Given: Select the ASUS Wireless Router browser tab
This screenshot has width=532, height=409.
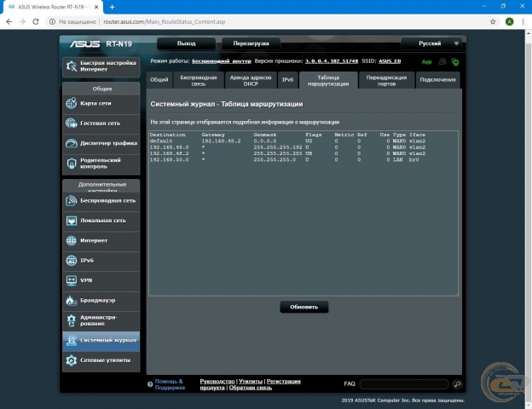Looking at the screenshot, I should (x=53, y=7).
